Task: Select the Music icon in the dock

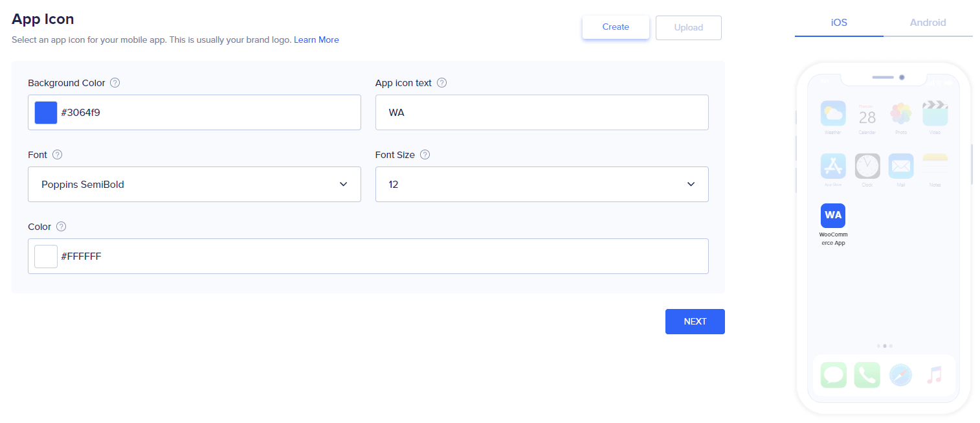Action: pos(935,374)
